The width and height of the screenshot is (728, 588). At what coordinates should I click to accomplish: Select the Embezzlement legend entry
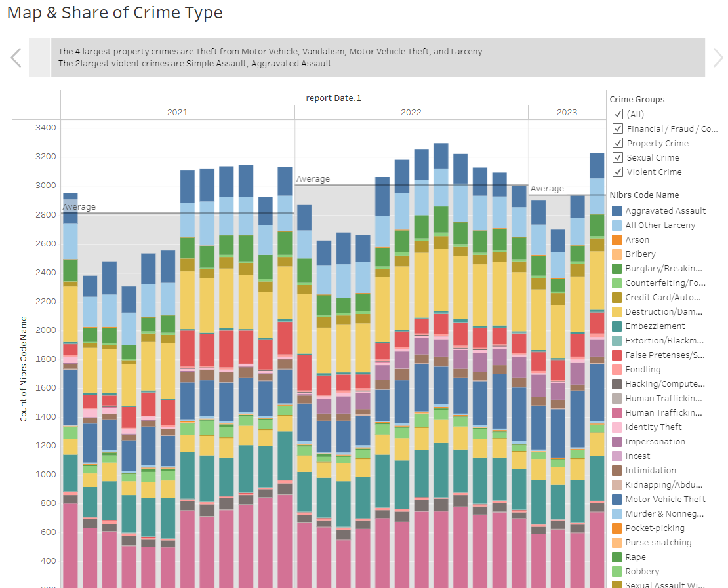[x=617, y=326]
